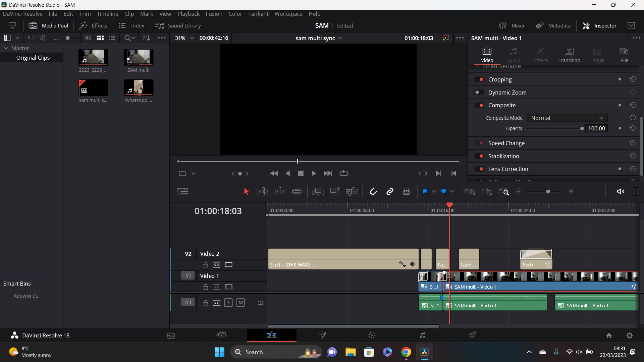Viewport: 644px width, 362px height.
Task: Open the Workspace menu
Action: 288,14
